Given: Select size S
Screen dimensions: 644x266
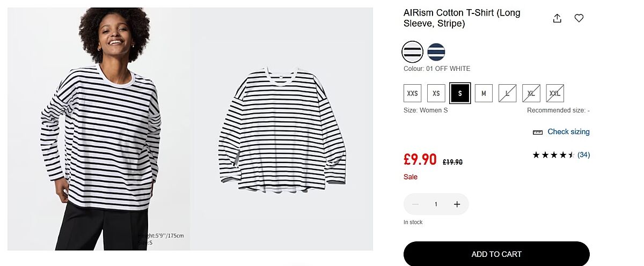Looking at the screenshot, I should tap(460, 93).
